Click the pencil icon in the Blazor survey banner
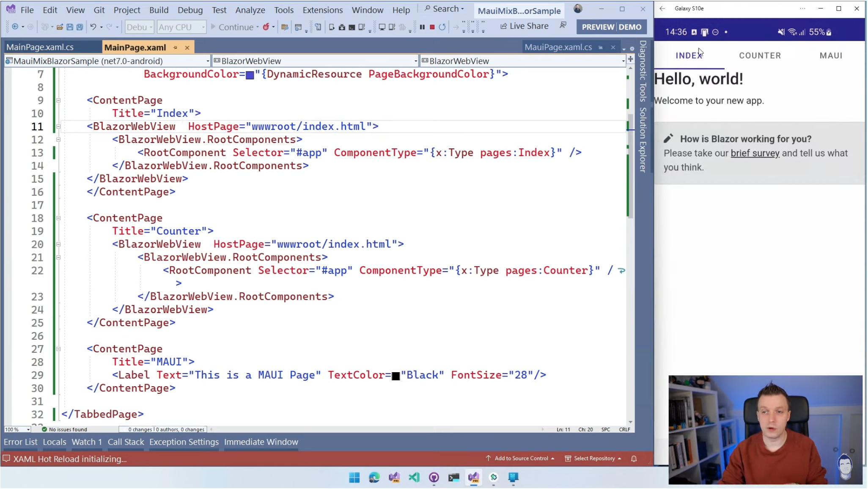This screenshot has width=868, height=489. 668,139
